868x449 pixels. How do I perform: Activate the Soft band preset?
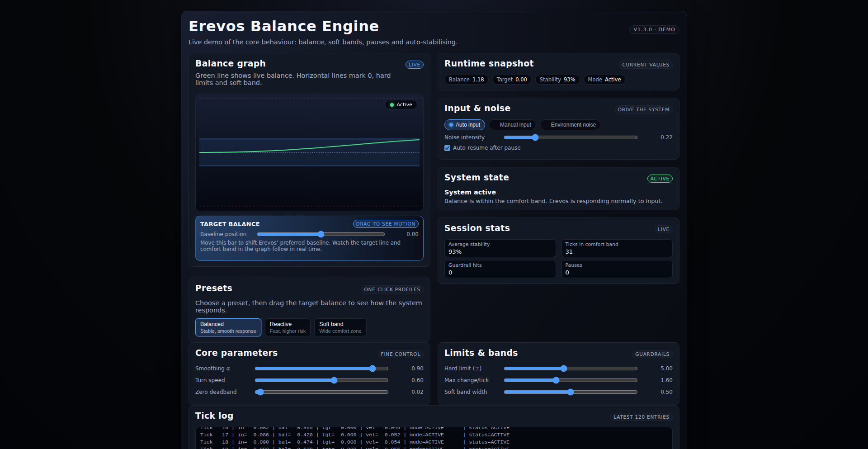(340, 327)
